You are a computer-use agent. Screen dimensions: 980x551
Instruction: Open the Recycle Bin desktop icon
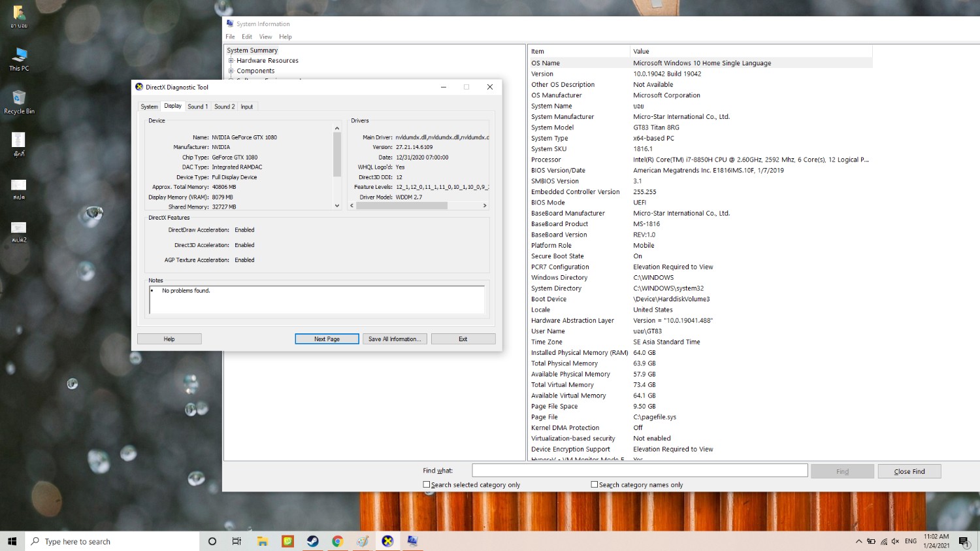tap(19, 101)
